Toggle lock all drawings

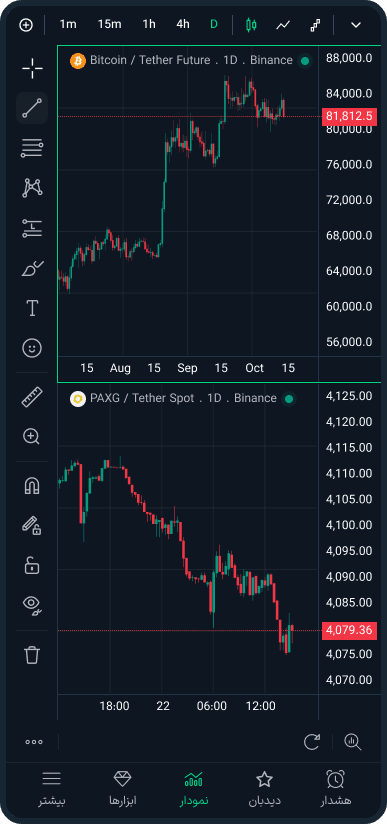tap(32, 565)
